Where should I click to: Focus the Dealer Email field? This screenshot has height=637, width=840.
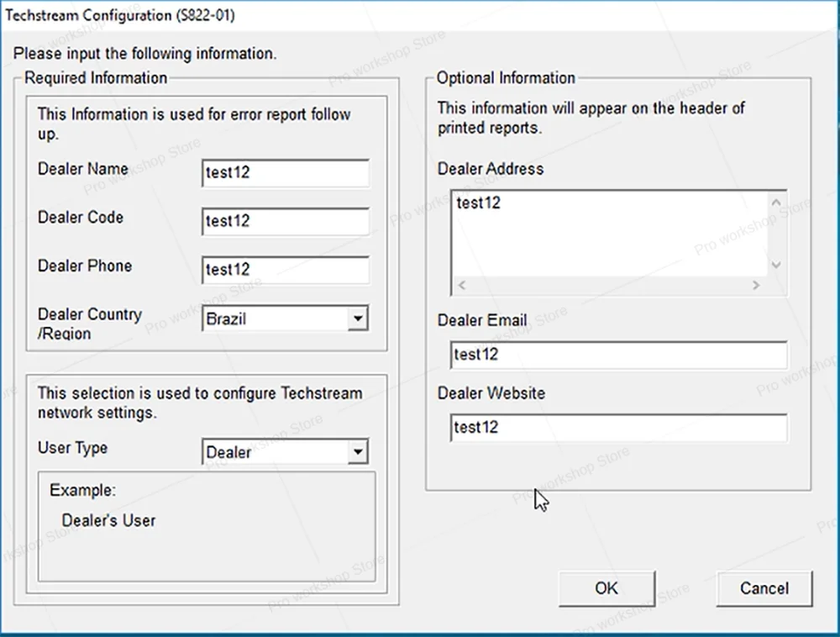point(619,355)
